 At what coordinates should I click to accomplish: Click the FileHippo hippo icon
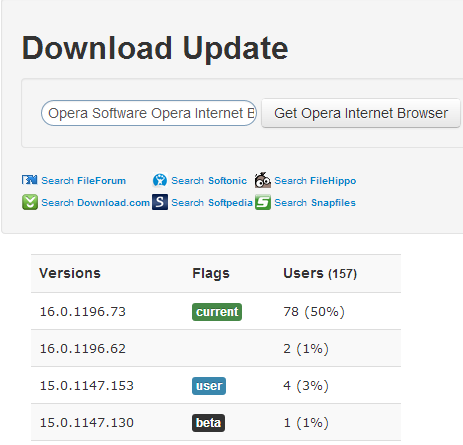click(x=263, y=180)
